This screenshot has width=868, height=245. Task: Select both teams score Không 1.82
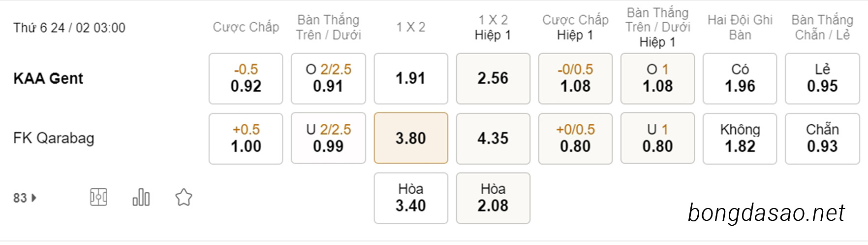740,139
